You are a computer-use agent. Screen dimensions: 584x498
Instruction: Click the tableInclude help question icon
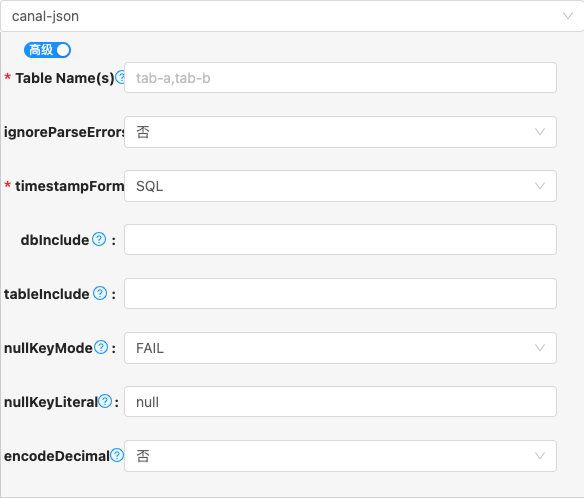coord(100,293)
